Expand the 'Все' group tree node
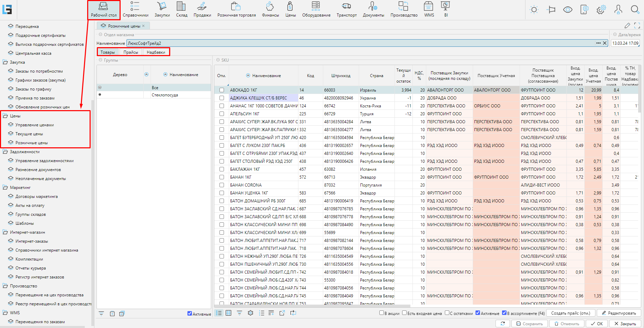 100,87
